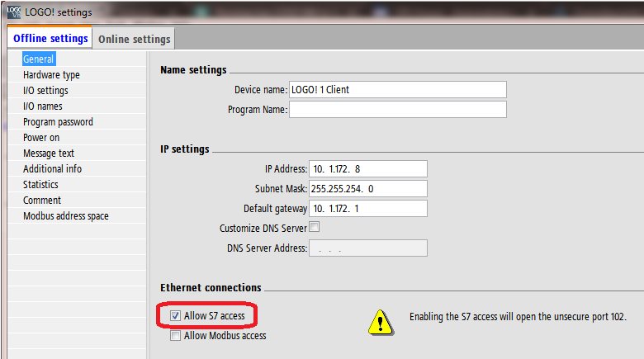Viewport: 644px width, 359px height.
Task: Click the Device name input field
Action: [x=398, y=90]
